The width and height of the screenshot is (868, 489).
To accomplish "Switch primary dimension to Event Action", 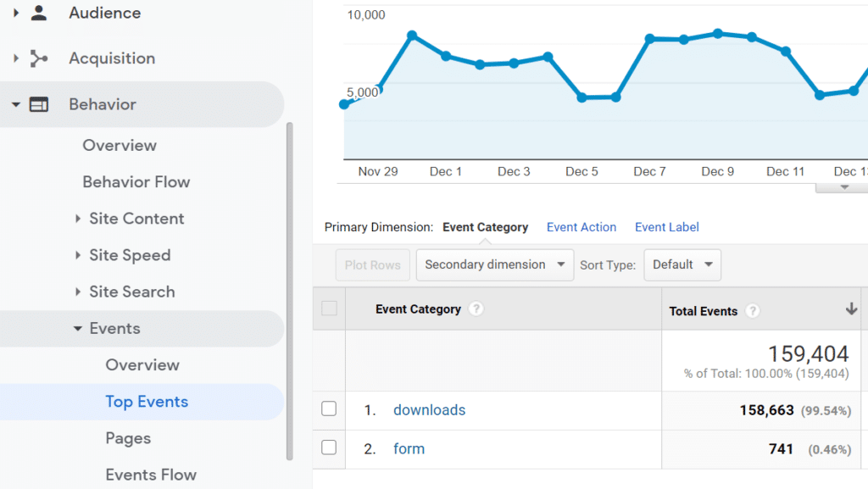I will coord(581,227).
